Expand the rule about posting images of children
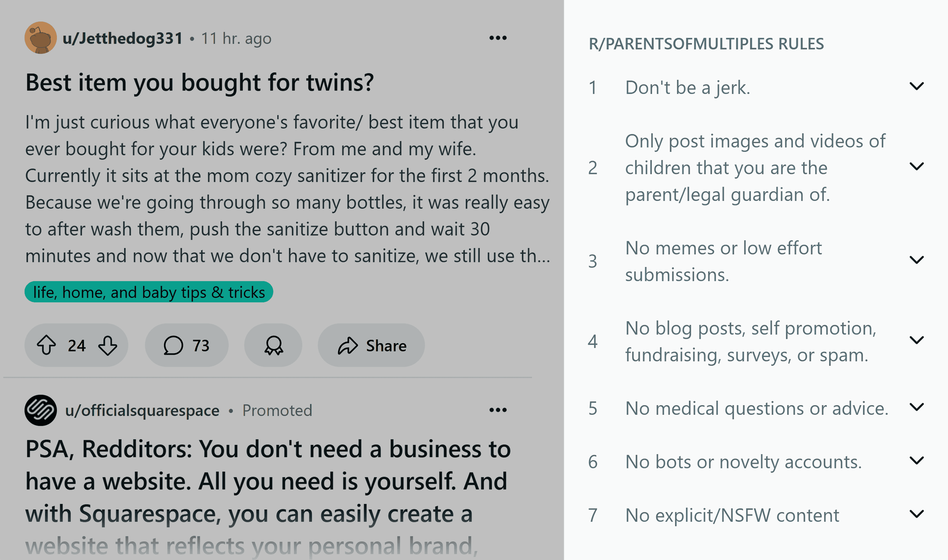 [916, 166]
